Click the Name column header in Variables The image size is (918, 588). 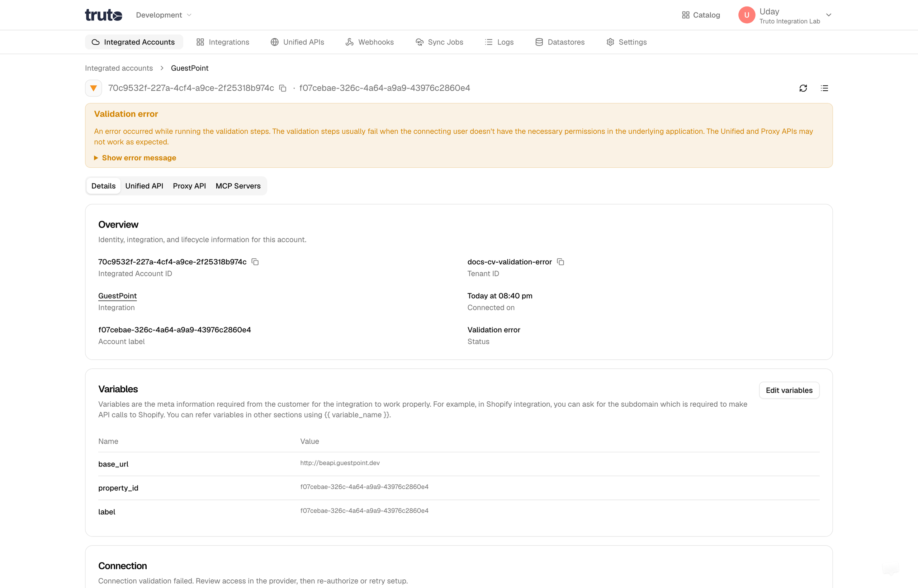pos(108,441)
